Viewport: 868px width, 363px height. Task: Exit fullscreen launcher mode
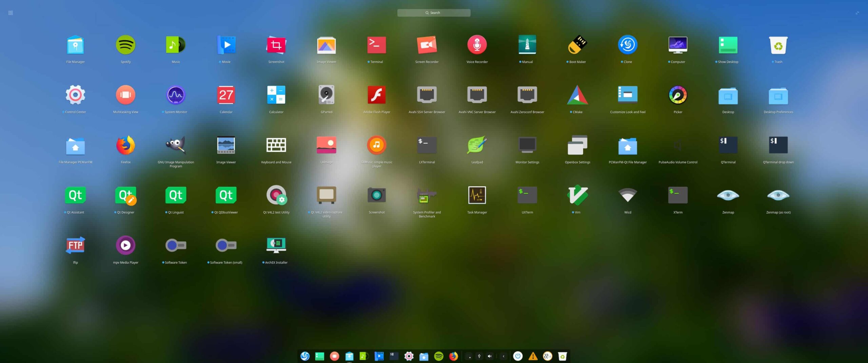tap(857, 13)
